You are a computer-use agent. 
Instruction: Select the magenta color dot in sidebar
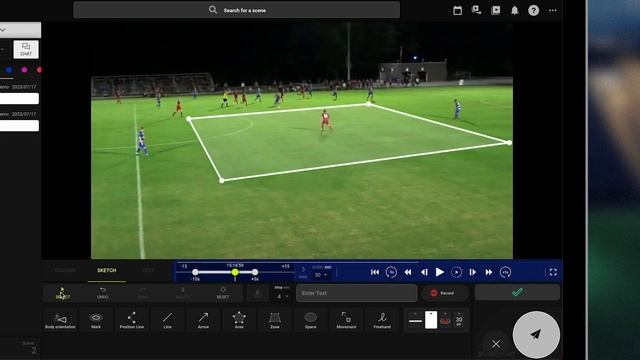pos(24,70)
